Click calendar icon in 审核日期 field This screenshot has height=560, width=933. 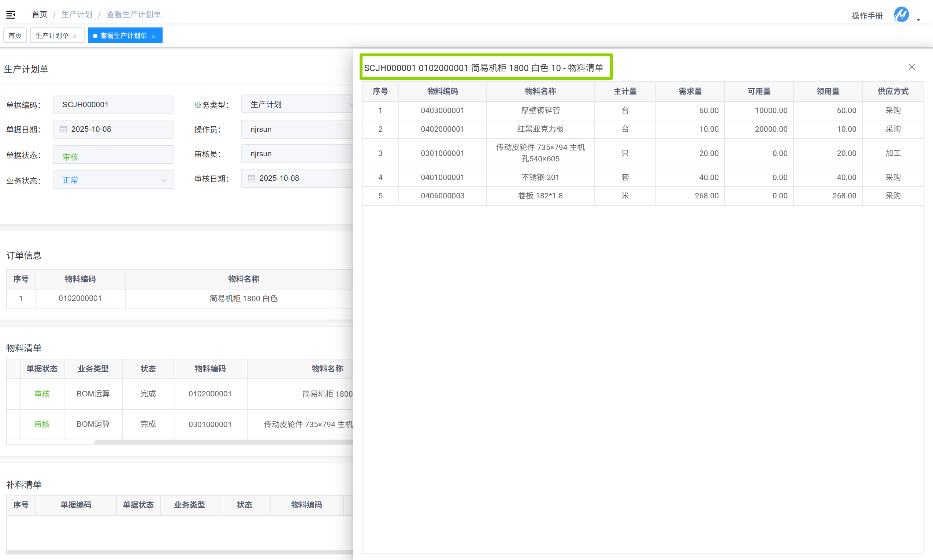pos(251,178)
